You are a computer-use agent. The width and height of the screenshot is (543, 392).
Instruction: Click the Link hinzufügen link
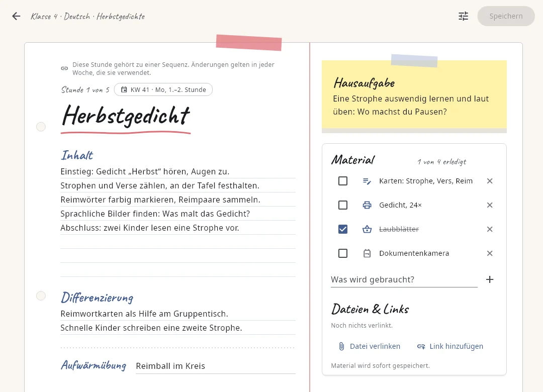coord(450,346)
